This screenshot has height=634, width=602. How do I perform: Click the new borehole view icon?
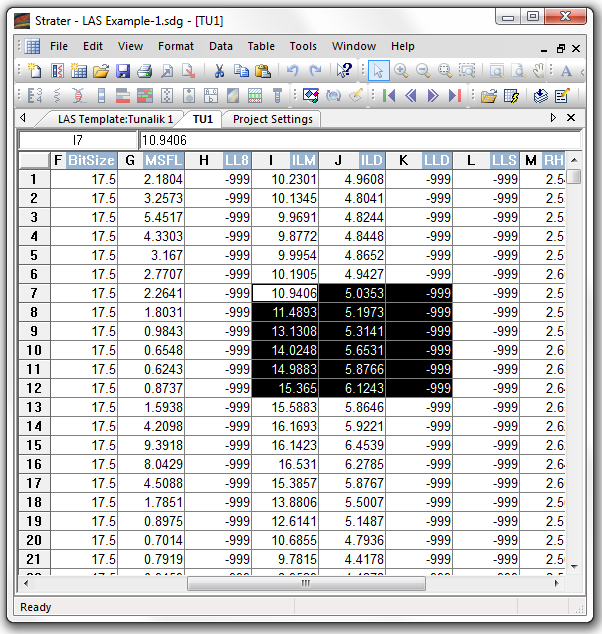point(57,71)
